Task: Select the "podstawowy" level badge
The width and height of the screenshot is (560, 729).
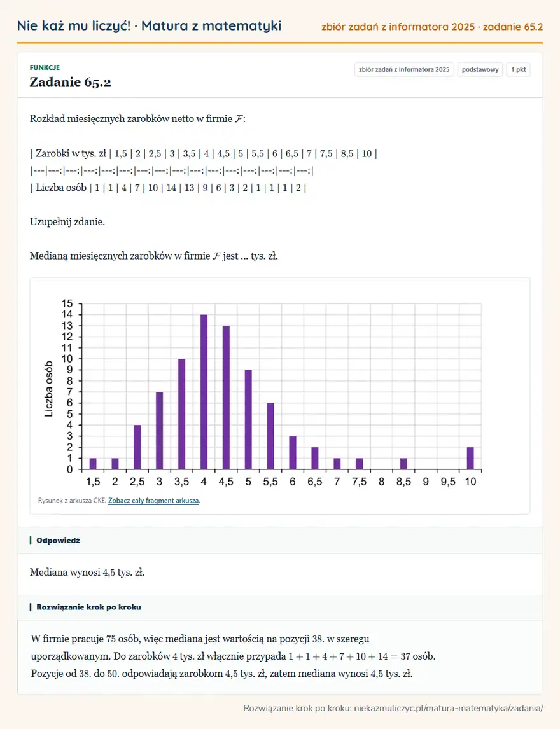Action: tap(480, 70)
